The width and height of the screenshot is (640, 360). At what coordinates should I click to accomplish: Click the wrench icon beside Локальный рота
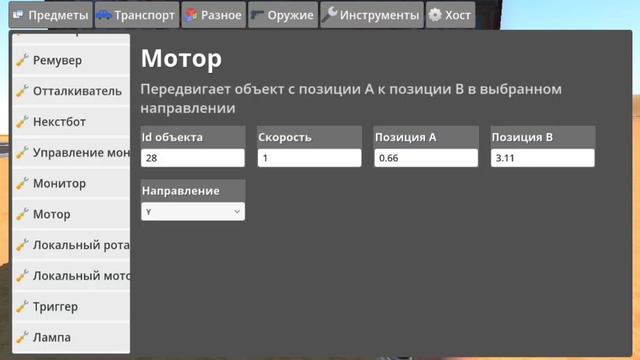point(22,244)
